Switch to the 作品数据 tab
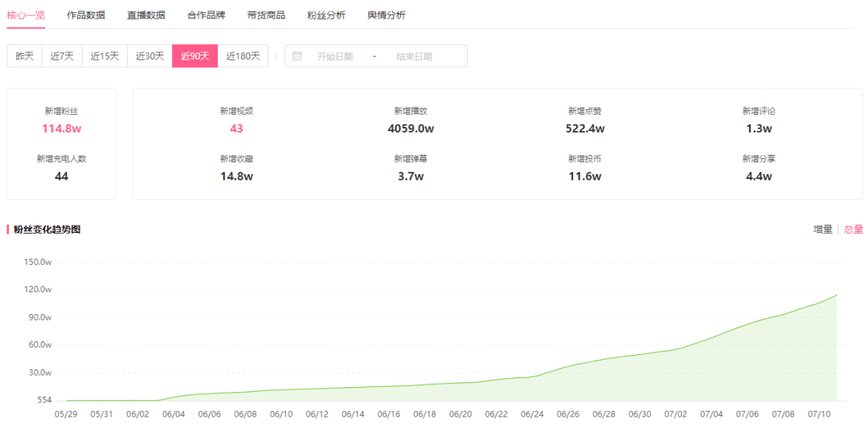The width and height of the screenshot is (868, 428). (86, 15)
